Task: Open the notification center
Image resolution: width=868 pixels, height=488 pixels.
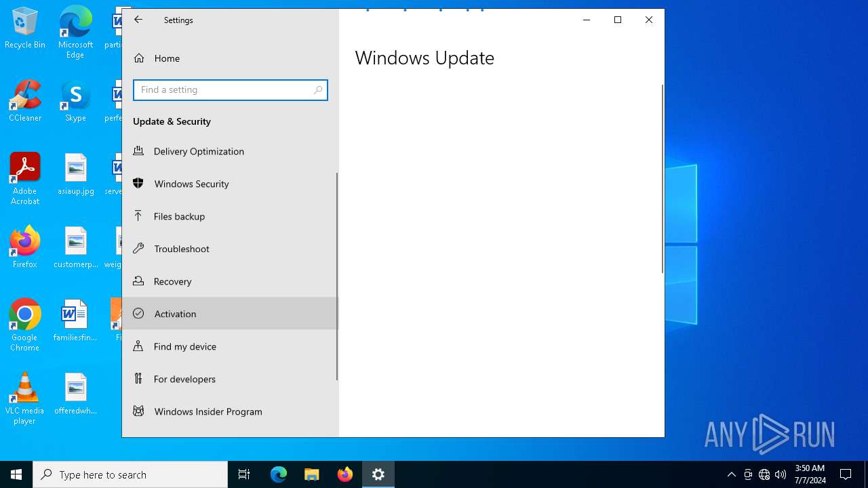Action: 846,474
